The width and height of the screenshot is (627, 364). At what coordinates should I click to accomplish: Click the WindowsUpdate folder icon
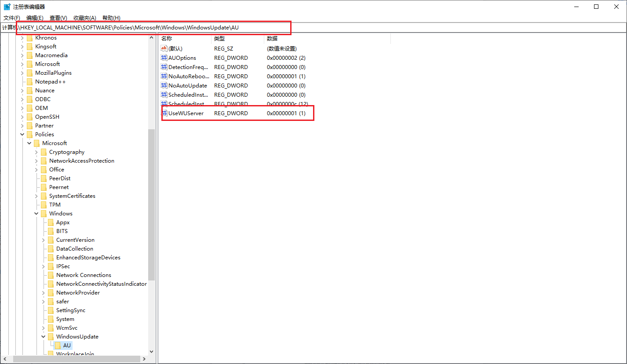51,336
